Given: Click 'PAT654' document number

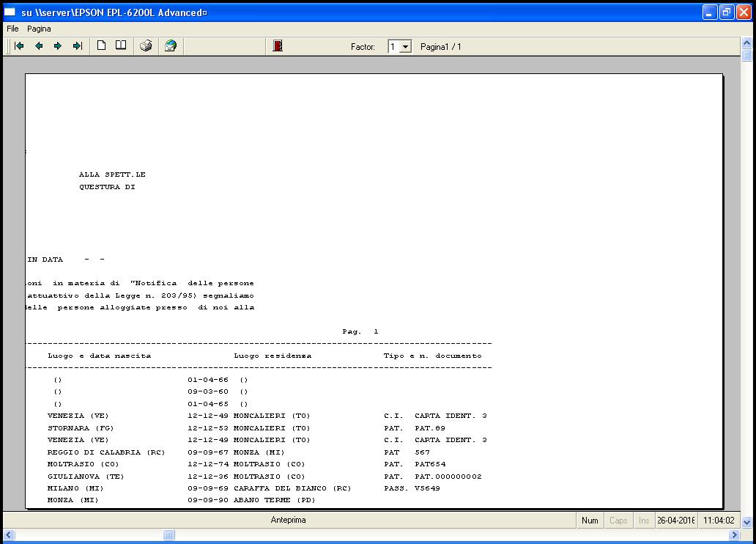Looking at the screenshot, I should [x=430, y=464].
